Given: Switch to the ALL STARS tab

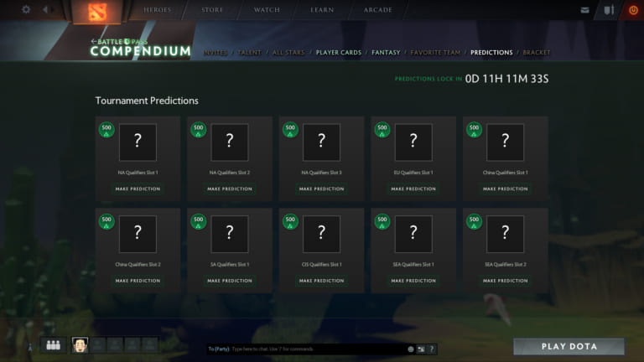Looking at the screenshot, I should pos(288,53).
